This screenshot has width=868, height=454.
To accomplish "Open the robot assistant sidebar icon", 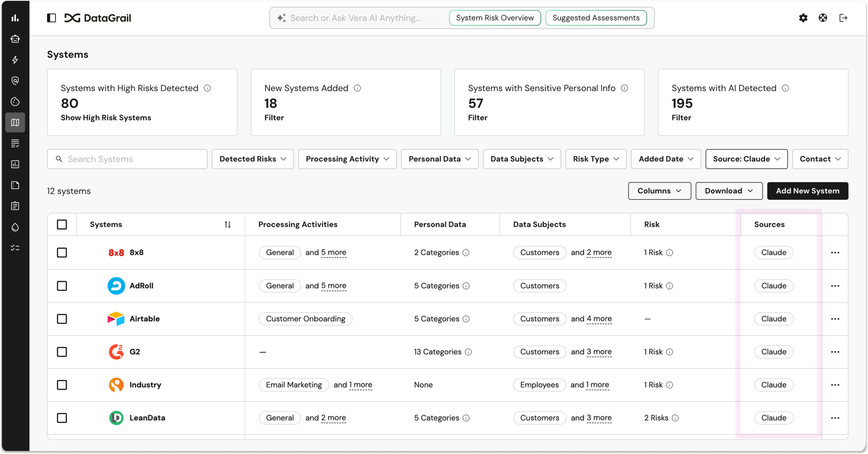I will click(15, 39).
